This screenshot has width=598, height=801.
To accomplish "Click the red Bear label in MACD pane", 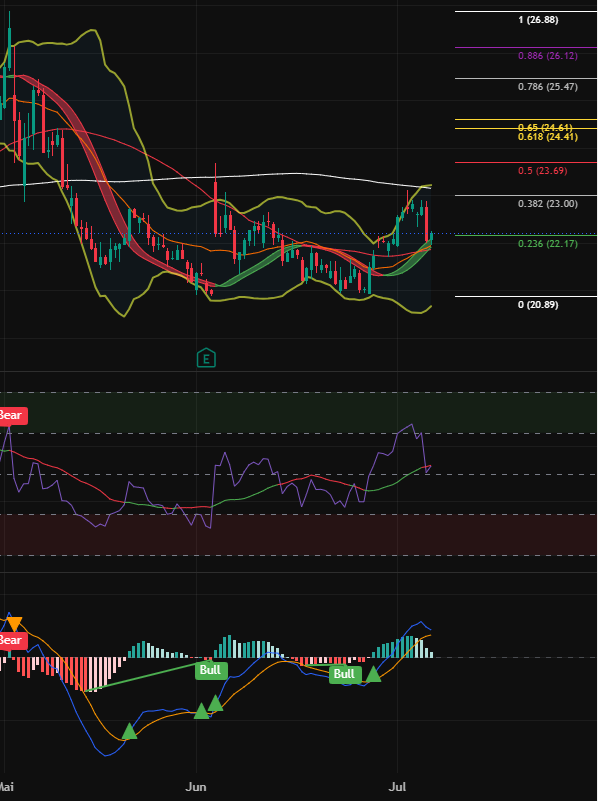I will click(12, 640).
